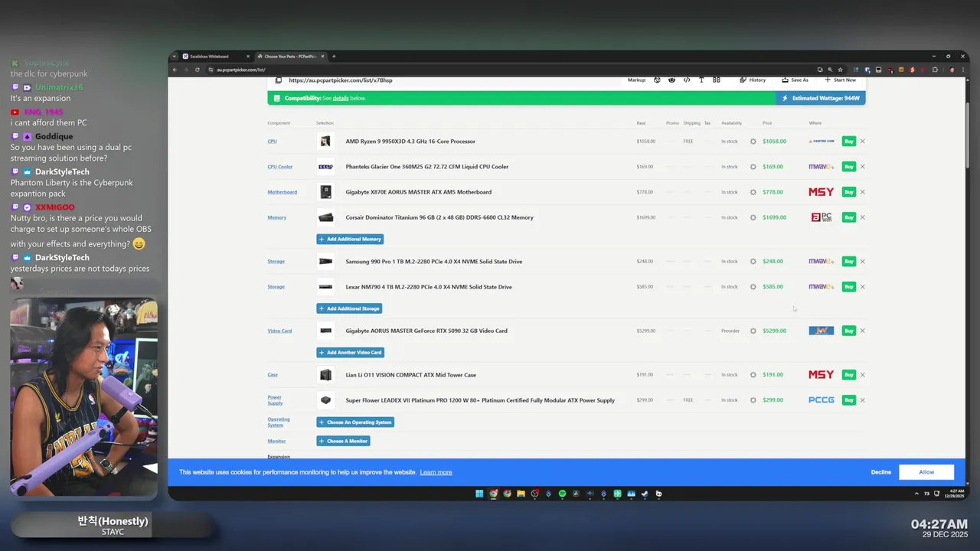Add Additional Memory
This screenshot has height=551, width=980.
click(350, 239)
